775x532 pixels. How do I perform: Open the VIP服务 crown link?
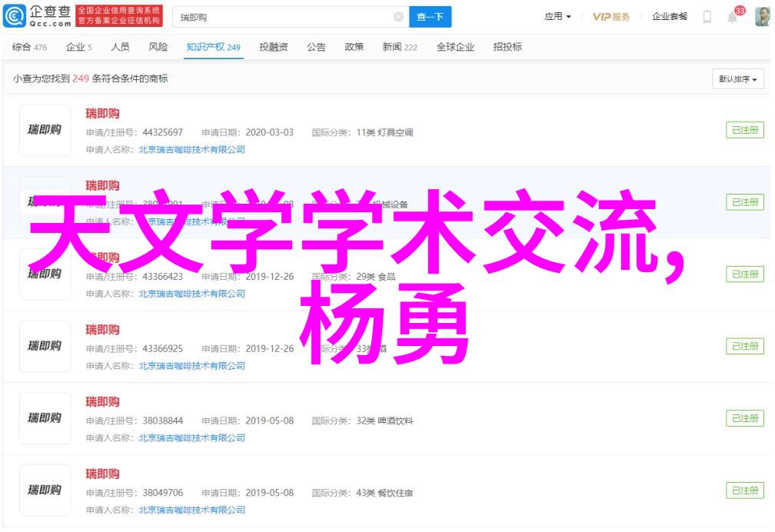click(611, 17)
